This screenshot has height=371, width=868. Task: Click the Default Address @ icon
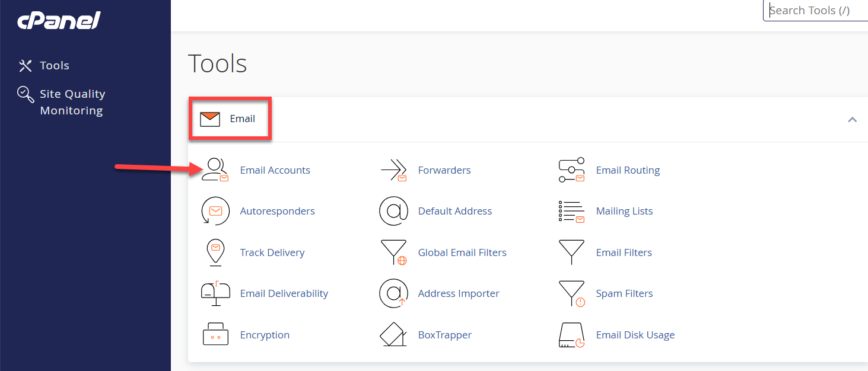pos(393,211)
